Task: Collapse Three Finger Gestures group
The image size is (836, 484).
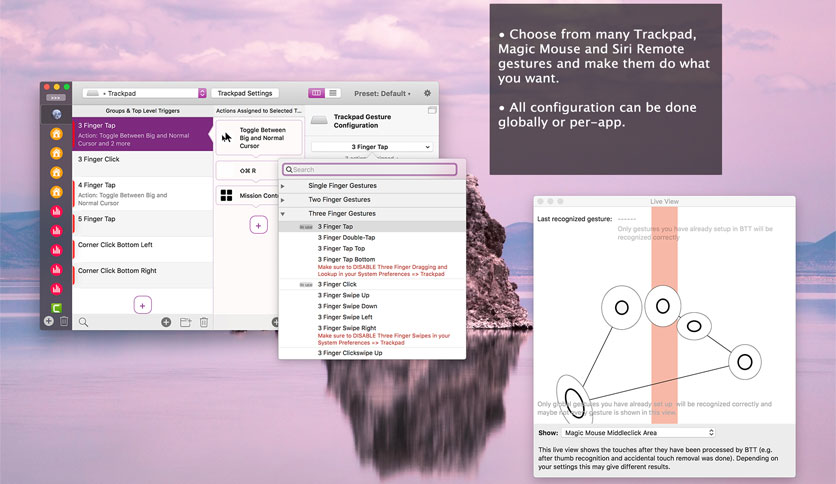Action: click(283, 214)
